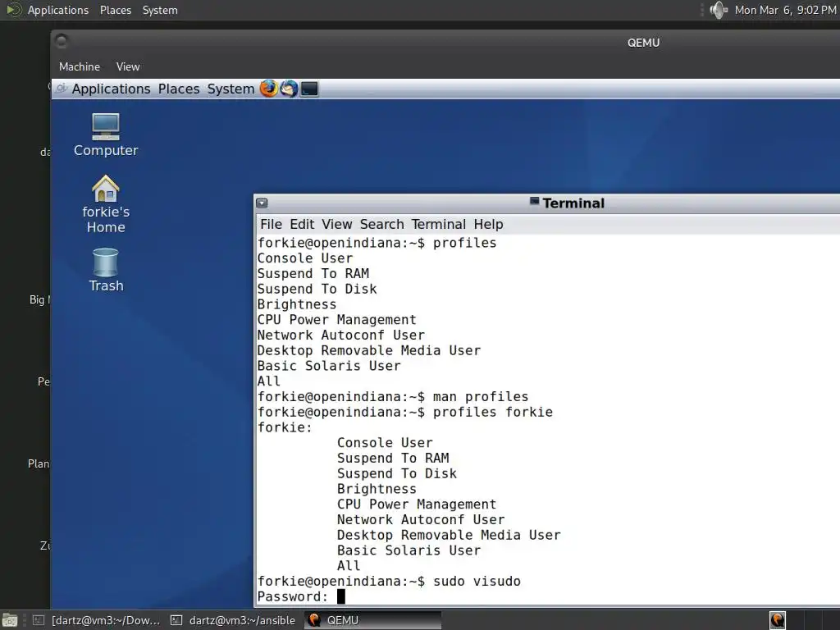Click the 'man profiles' command line text
Viewport: 840px width, 630px height.
pos(481,397)
